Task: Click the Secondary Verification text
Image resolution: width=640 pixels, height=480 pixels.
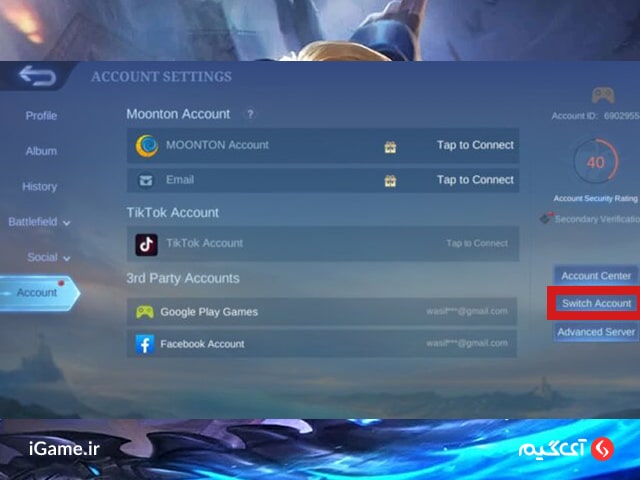Action: [x=597, y=219]
